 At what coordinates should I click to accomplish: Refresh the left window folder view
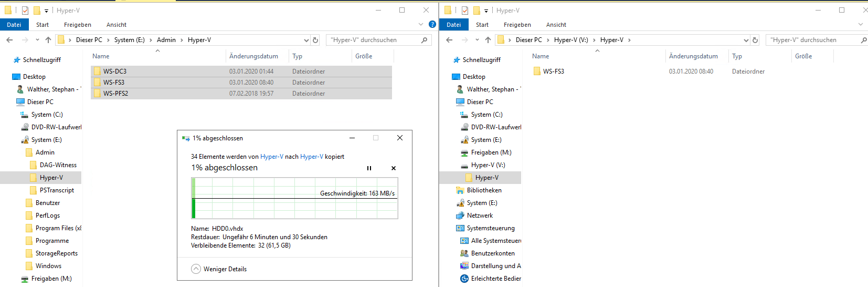tap(315, 40)
